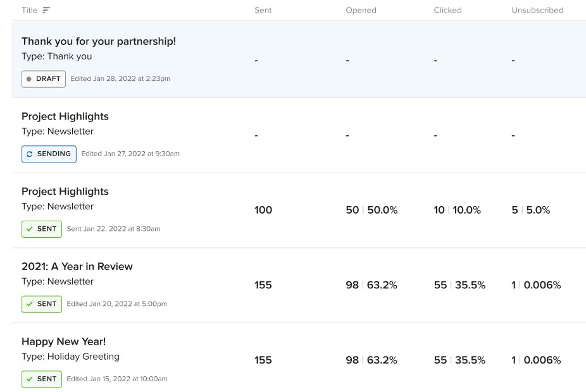Click checkmark icon on 2021 Year in Review badge

(x=30, y=304)
